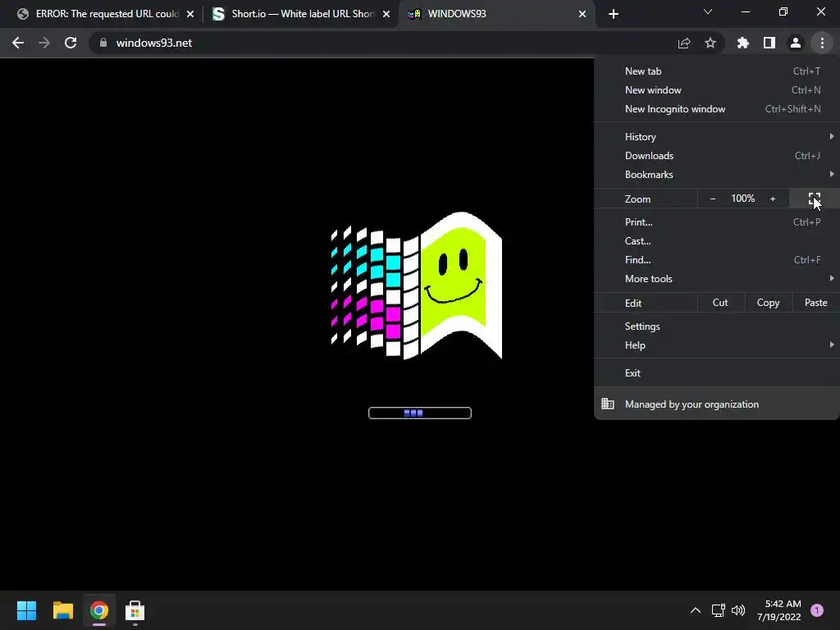Decrease zoom with the minus button

tap(713, 199)
